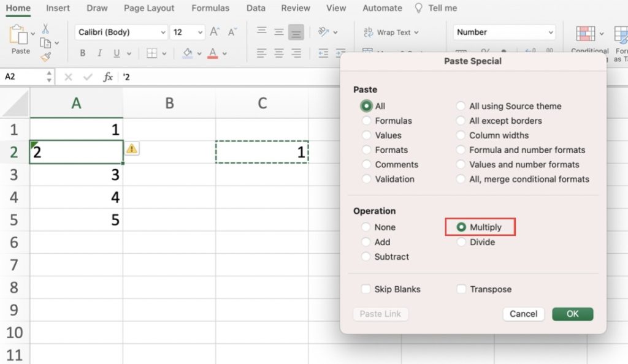Open the font size dropdown
The height and width of the screenshot is (364, 628).
200,32
